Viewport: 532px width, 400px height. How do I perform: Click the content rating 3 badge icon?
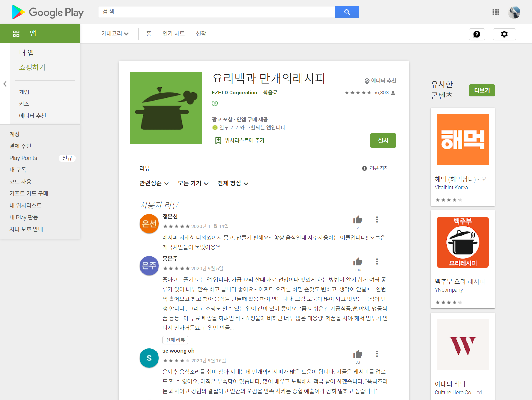(x=215, y=103)
